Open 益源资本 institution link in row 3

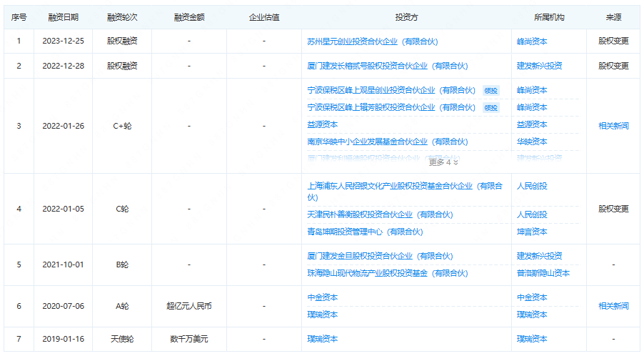point(532,124)
